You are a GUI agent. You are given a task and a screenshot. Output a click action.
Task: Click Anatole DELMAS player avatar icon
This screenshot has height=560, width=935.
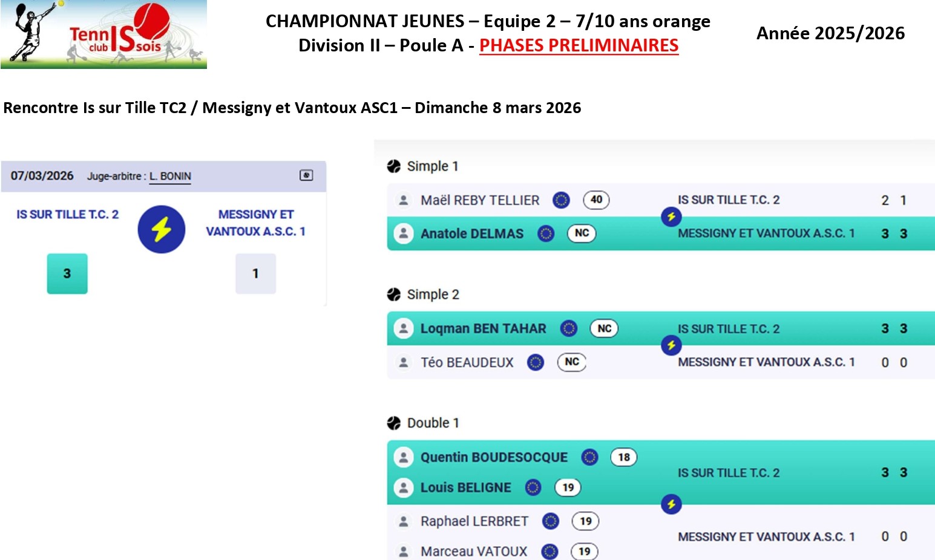(403, 233)
